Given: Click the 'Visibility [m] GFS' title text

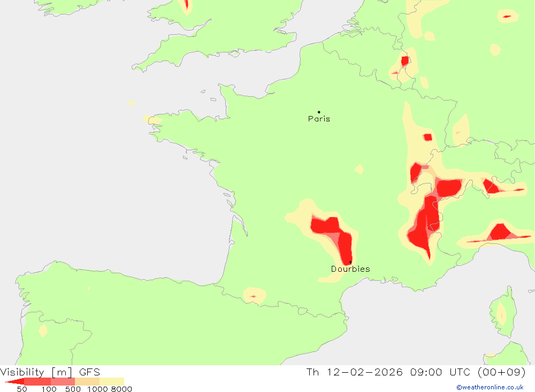Looking at the screenshot, I should (50, 372).
